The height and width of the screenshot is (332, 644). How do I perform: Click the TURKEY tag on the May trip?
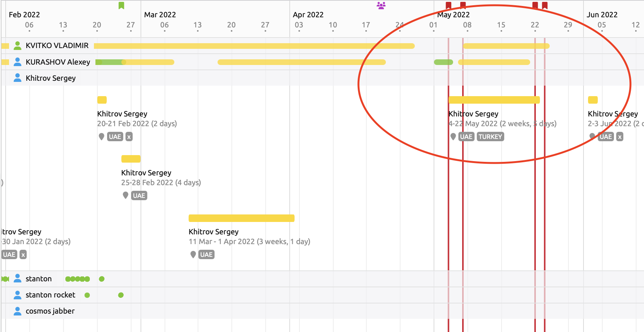tap(490, 137)
